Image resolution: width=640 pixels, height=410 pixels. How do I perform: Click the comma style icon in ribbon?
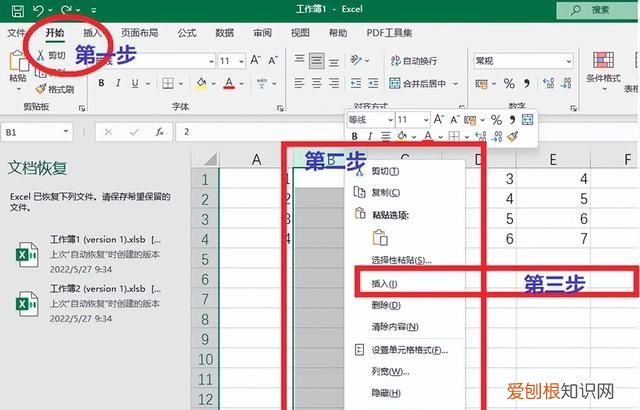point(527,84)
